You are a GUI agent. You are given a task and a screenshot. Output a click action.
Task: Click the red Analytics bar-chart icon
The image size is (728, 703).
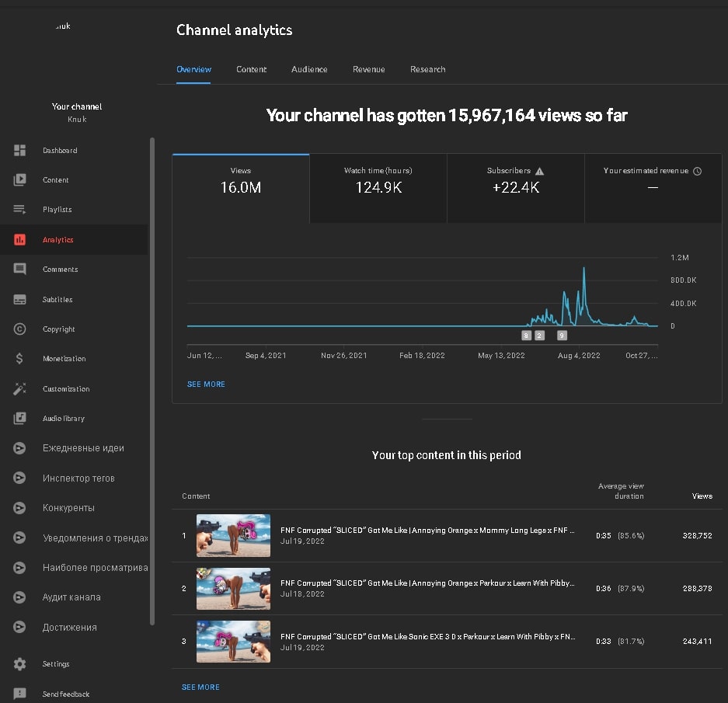click(x=19, y=239)
